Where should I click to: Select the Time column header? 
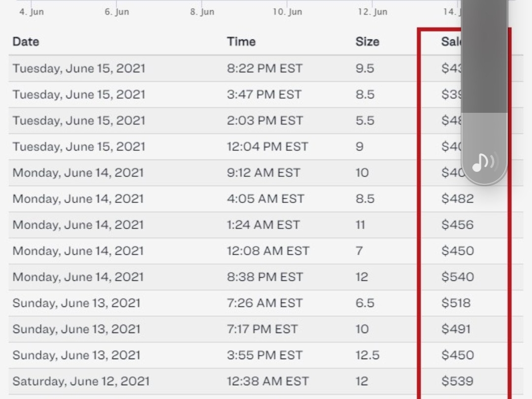pos(241,42)
